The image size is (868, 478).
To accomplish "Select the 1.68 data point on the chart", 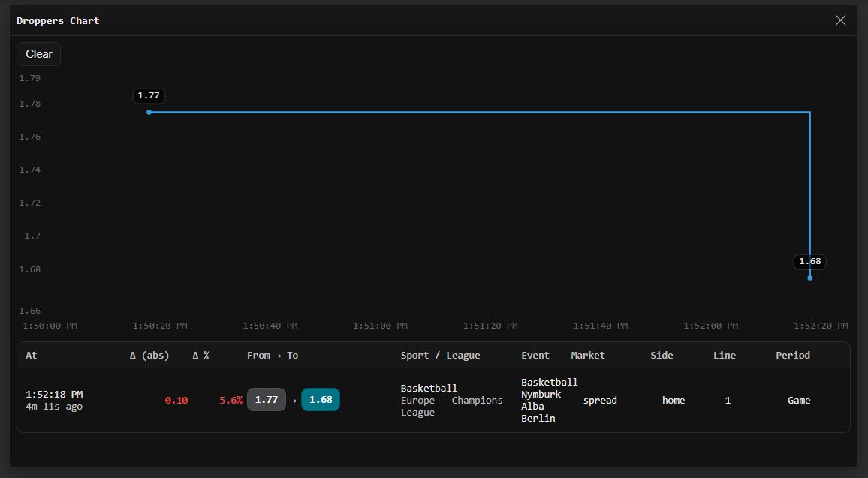I will click(x=809, y=276).
